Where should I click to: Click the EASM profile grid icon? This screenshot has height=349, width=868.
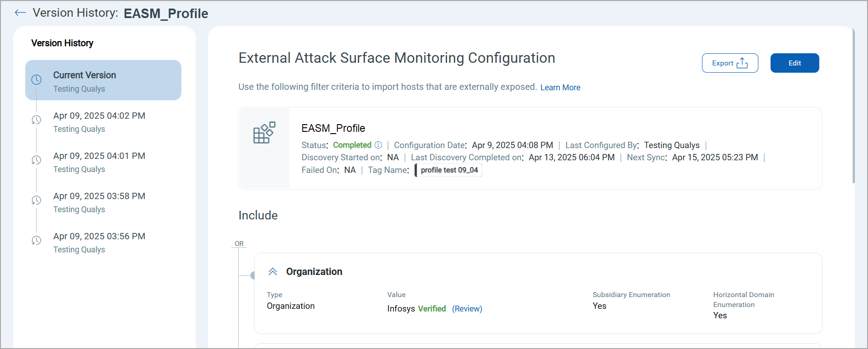(x=264, y=133)
